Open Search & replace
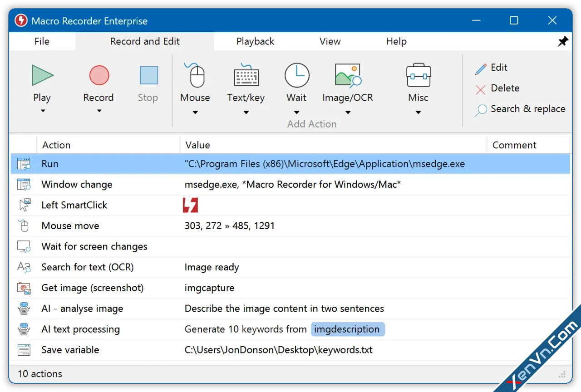Image resolution: width=581 pixels, height=392 pixels. pyautogui.click(x=520, y=109)
